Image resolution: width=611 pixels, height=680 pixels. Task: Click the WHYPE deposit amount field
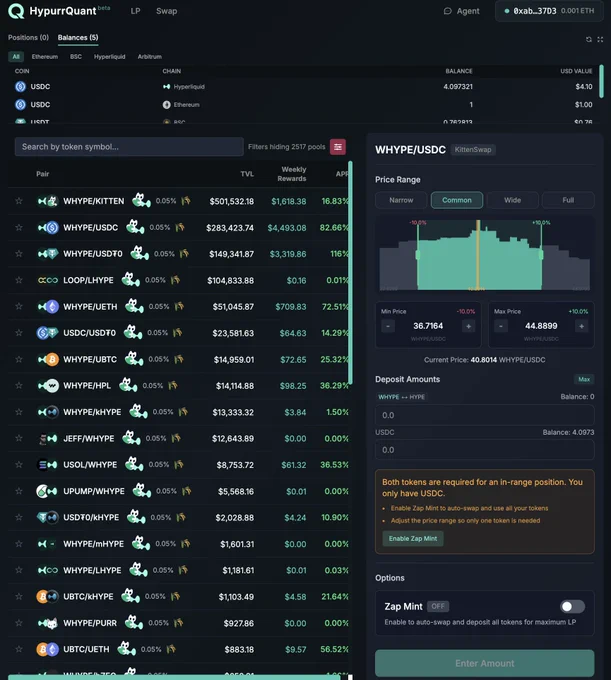click(x=484, y=415)
